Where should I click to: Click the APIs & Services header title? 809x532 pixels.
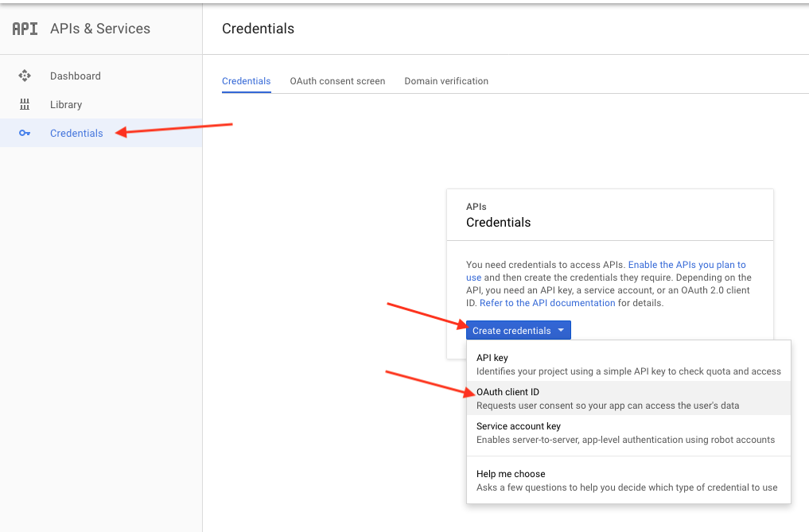[100, 29]
